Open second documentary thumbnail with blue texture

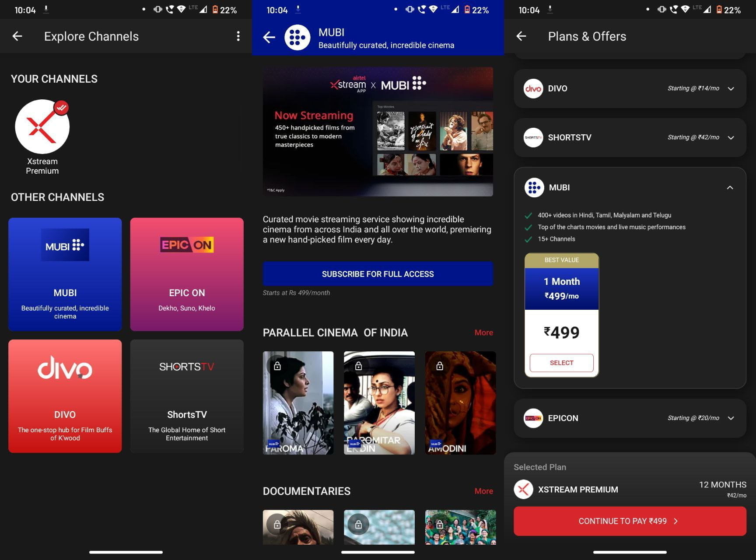pos(379,527)
